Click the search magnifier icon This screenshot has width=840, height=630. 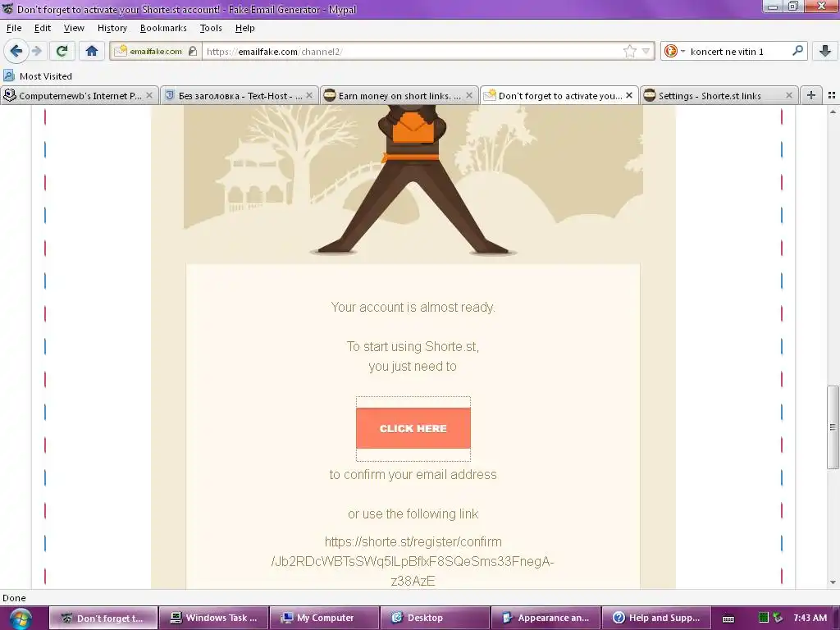click(797, 51)
